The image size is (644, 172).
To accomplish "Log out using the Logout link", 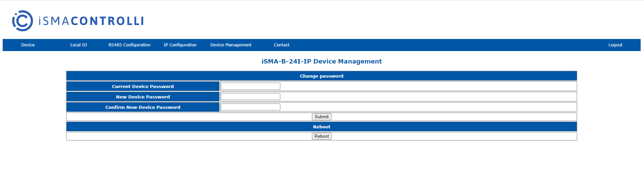I will tap(615, 45).
